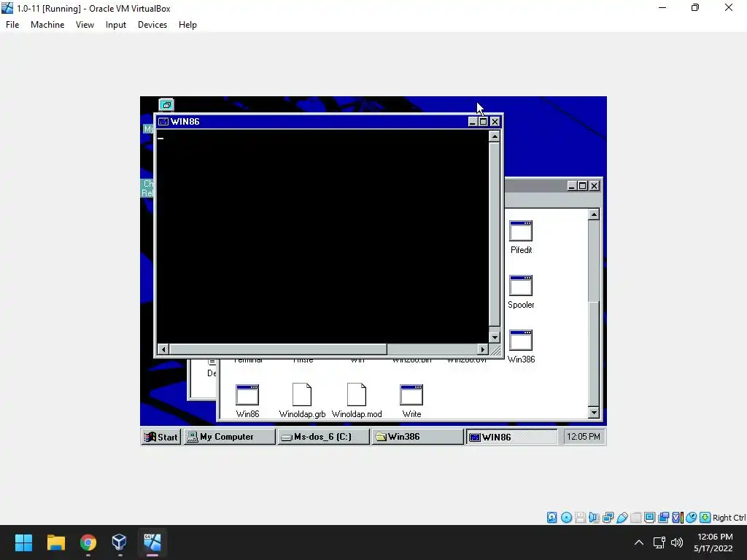Viewport: 747px width, 560px height.
Task: Click the mouse integration status icon
Action: pyautogui.click(x=692, y=518)
